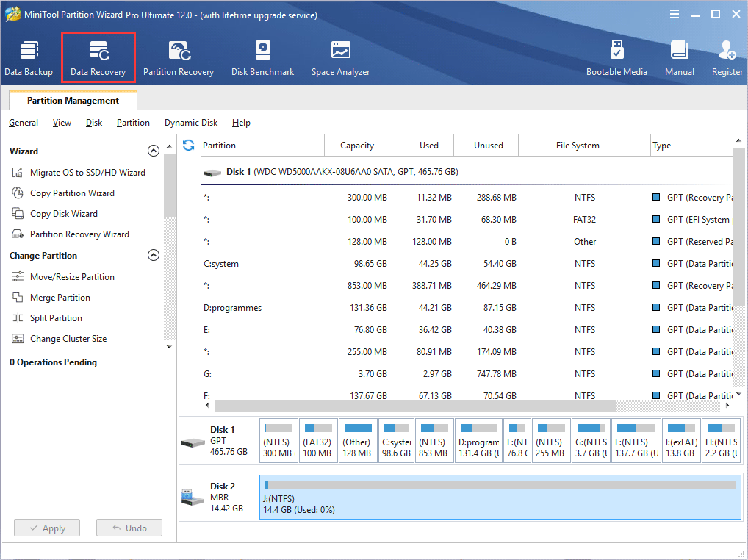
Task: Click the sidebar scroll down arrow
Action: point(169,347)
